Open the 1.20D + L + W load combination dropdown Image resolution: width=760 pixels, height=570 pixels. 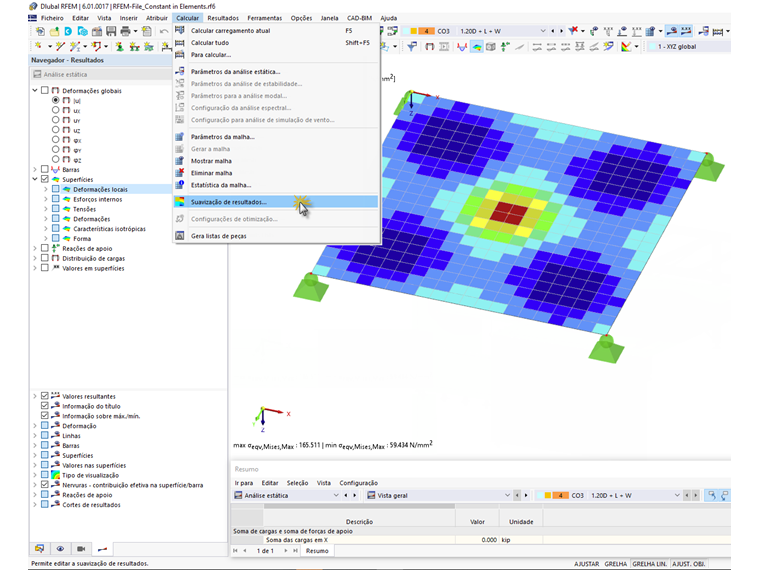pos(542,31)
